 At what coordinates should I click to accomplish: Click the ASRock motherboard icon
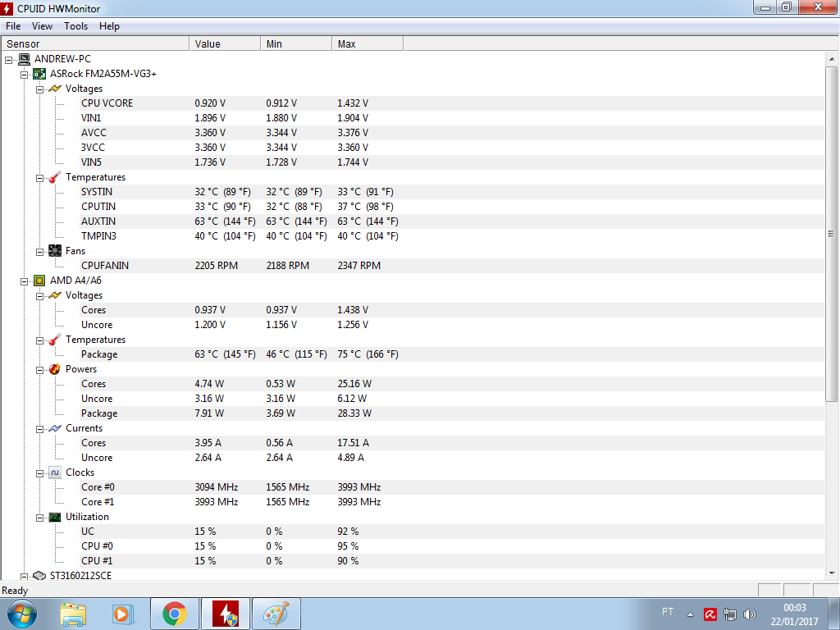pyautogui.click(x=39, y=73)
